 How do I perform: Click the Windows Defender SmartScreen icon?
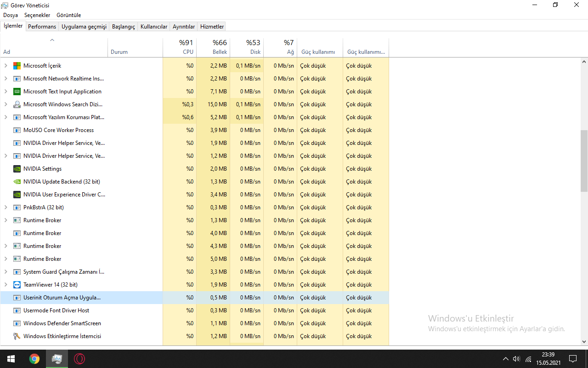[x=17, y=323]
